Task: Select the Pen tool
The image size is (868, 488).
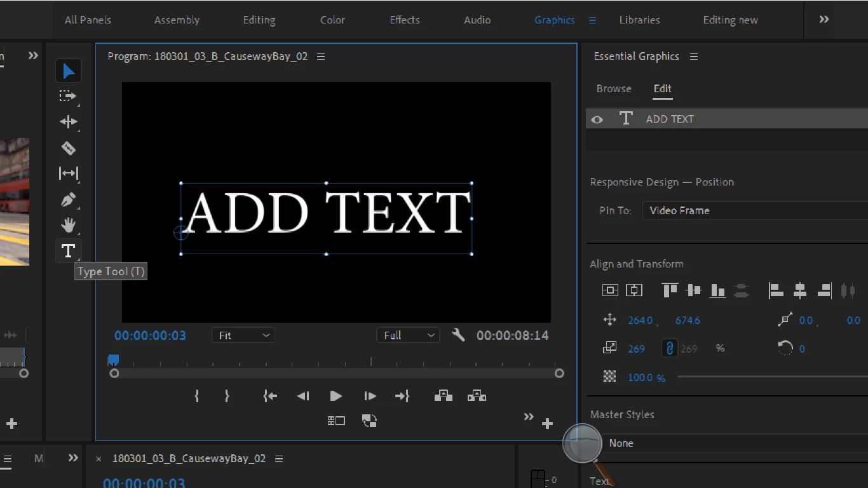Action: [x=68, y=200]
